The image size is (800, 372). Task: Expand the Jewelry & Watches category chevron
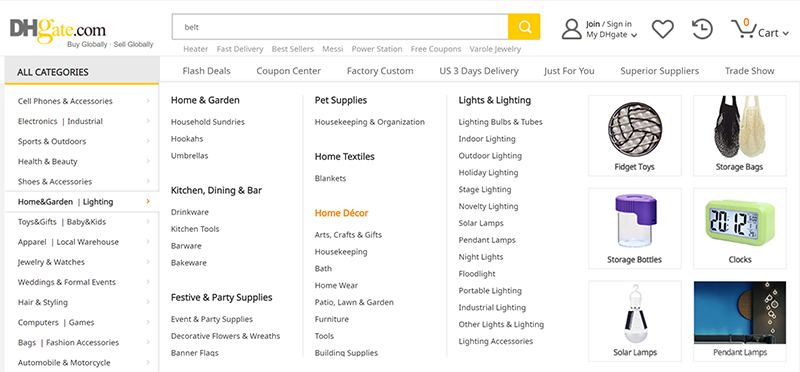[148, 262]
